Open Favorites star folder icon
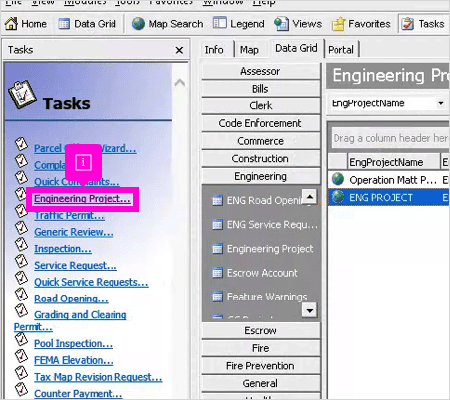450x400 pixels. click(338, 24)
